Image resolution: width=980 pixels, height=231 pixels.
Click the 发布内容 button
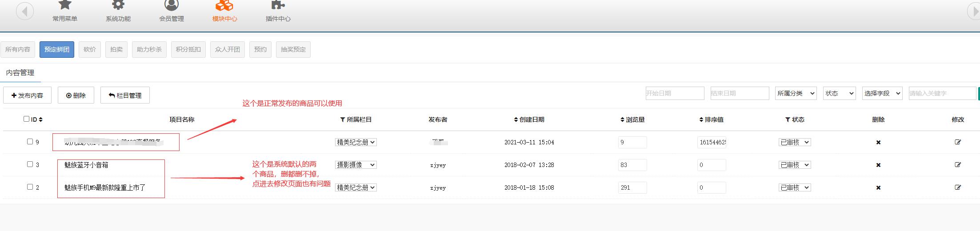pyautogui.click(x=27, y=96)
